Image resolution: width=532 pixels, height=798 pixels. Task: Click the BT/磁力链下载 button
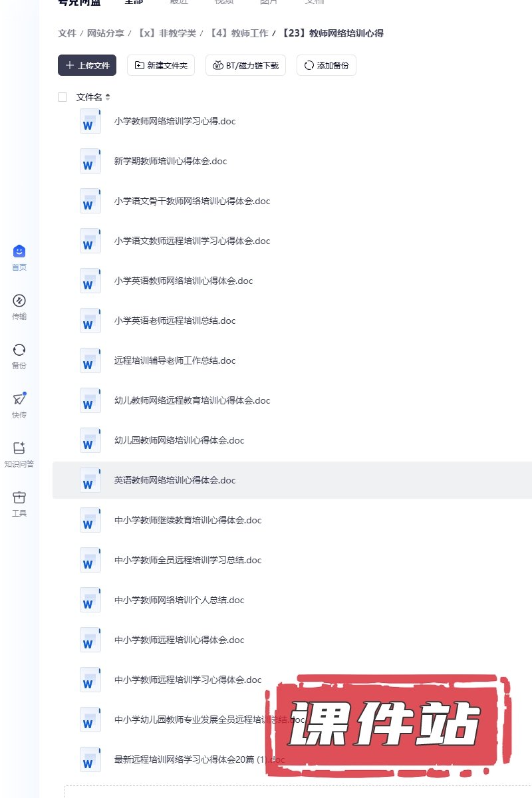click(246, 65)
